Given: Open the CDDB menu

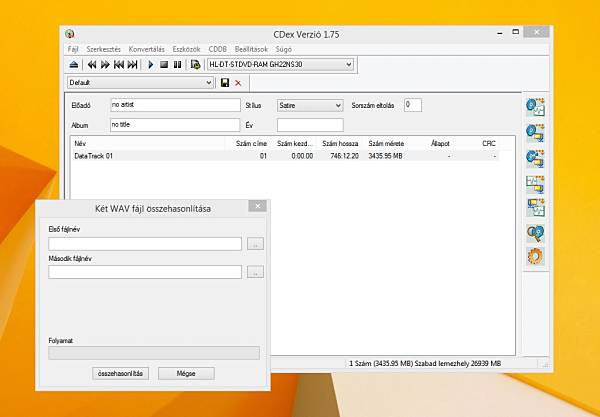Looking at the screenshot, I should (218, 49).
